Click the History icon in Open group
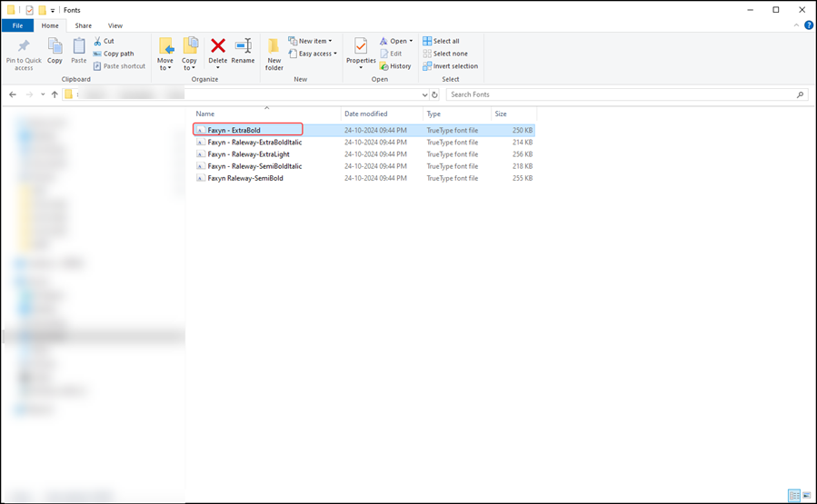Image resolution: width=817 pixels, height=504 pixels. [395, 66]
